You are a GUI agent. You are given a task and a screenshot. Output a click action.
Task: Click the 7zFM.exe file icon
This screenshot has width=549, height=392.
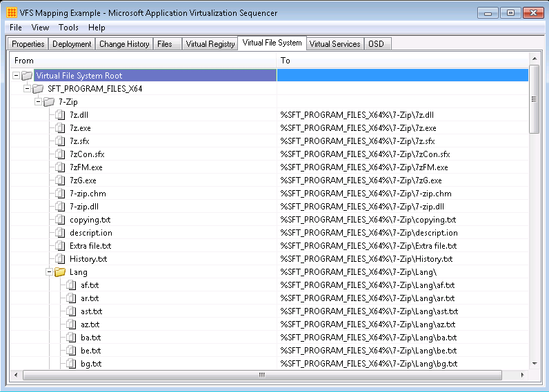[x=60, y=167]
